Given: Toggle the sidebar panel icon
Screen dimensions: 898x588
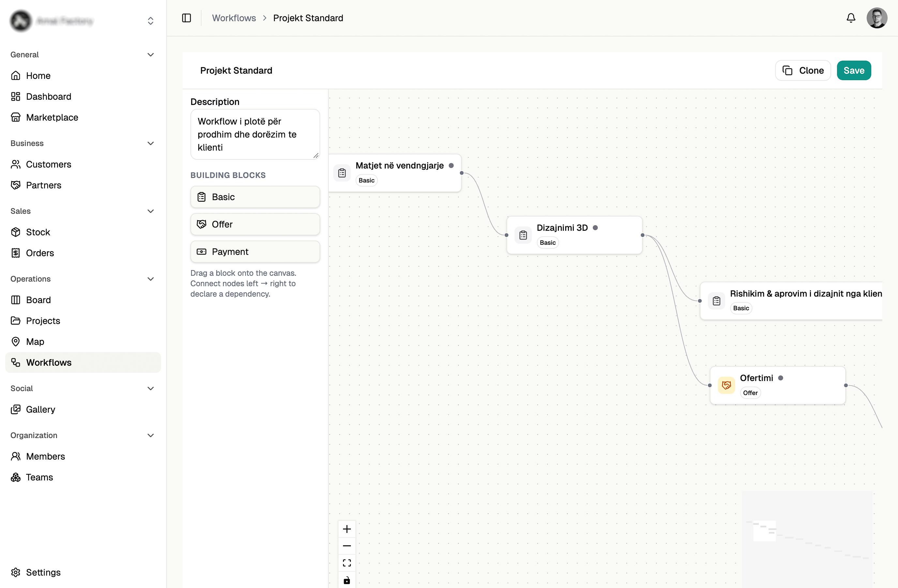Looking at the screenshot, I should tap(187, 18).
